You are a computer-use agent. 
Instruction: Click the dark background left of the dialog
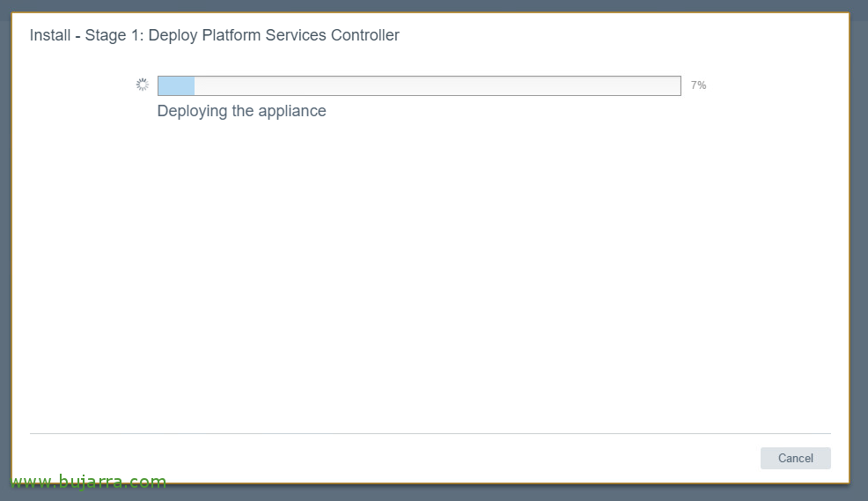coord(5,249)
